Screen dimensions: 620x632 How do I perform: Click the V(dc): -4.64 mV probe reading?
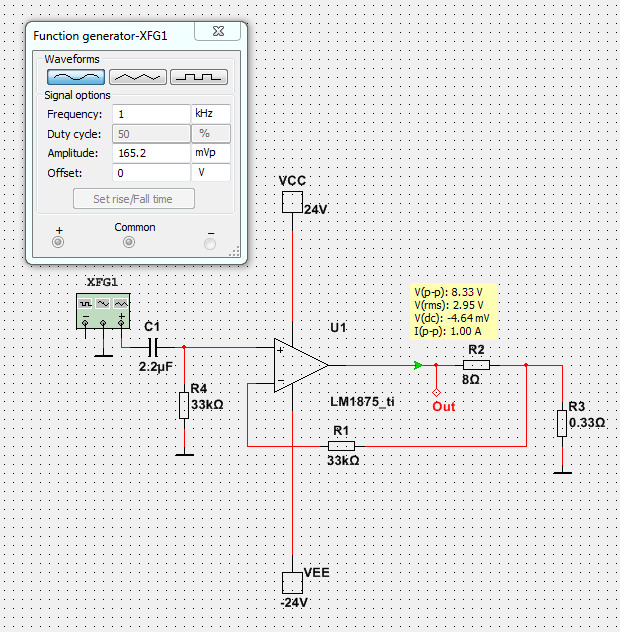451,318
